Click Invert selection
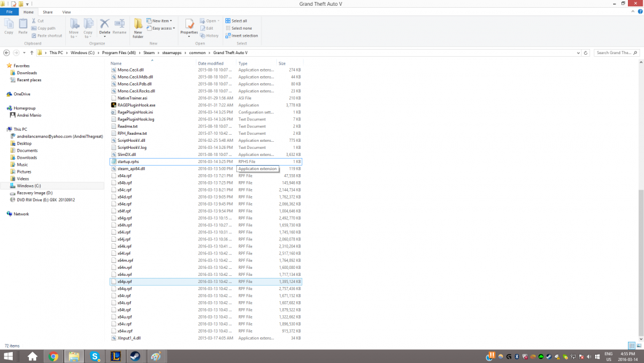The image size is (644, 363). (x=241, y=35)
